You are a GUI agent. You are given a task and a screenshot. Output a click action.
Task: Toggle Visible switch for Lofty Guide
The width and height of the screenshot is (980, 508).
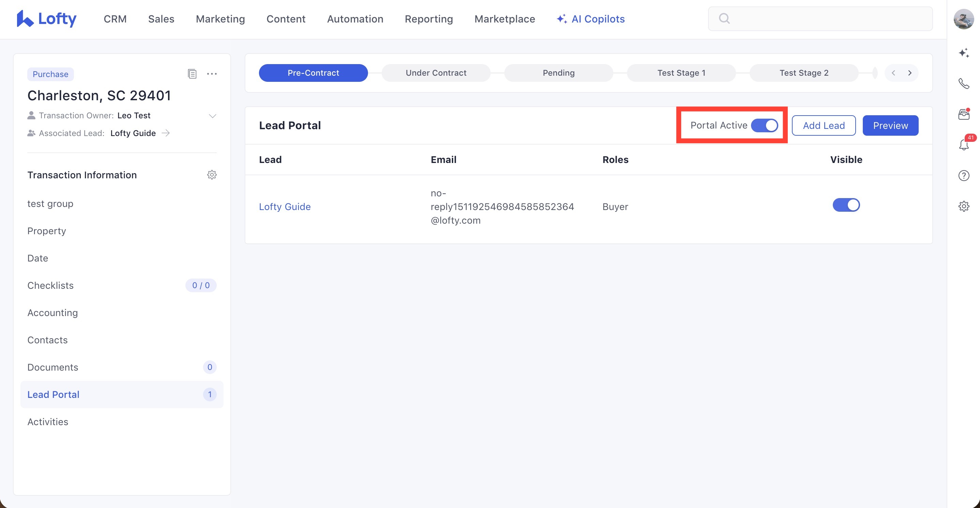[x=846, y=205]
